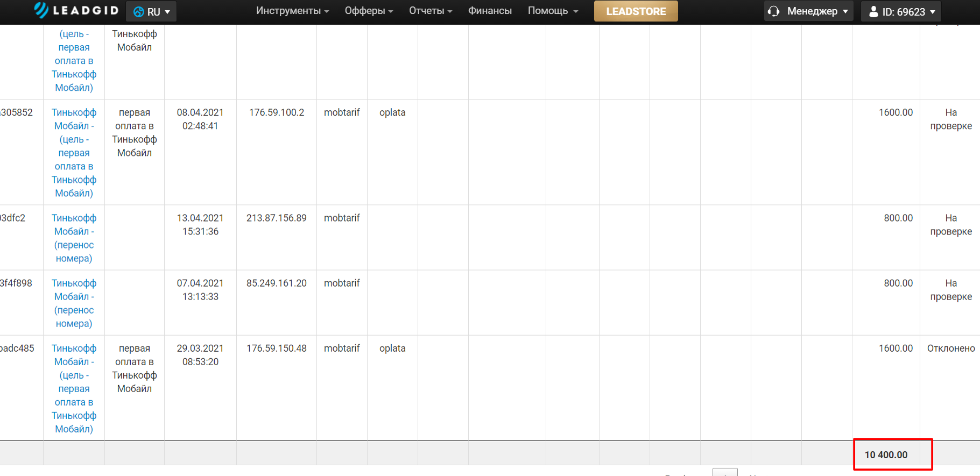Select IP address 213.87.156.89
Image resolution: width=980 pixels, height=476 pixels.
(x=277, y=218)
